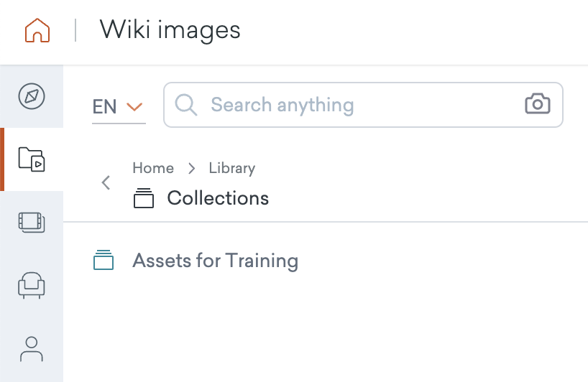Click the armchair icon in sidebar
The image size is (588, 382).
pos(32,286)
